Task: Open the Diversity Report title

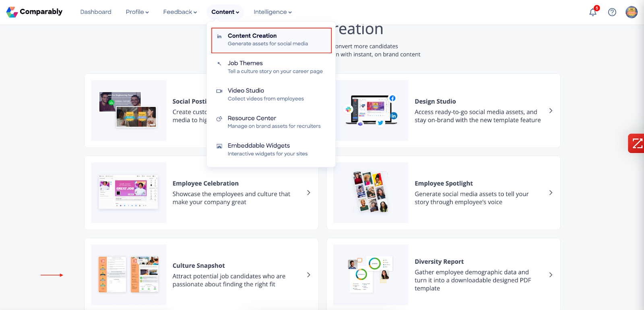Action: coord(439,262)
